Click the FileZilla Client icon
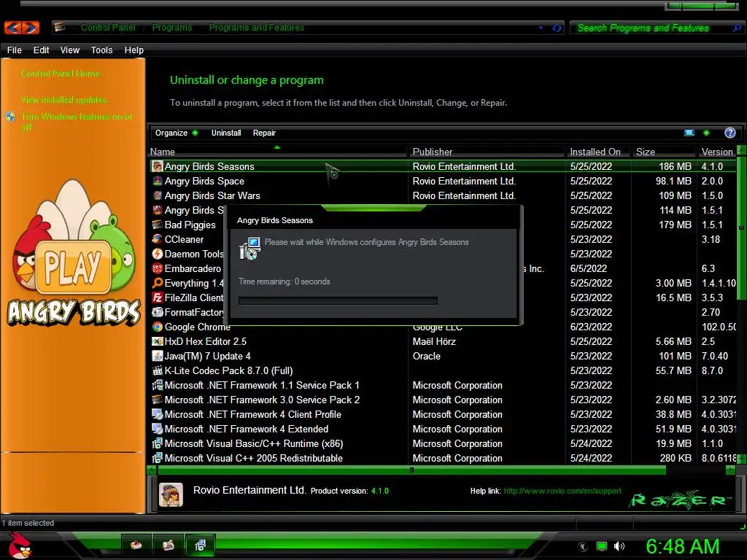The width and height of the screenshot is (747, 560). point(158,297)
